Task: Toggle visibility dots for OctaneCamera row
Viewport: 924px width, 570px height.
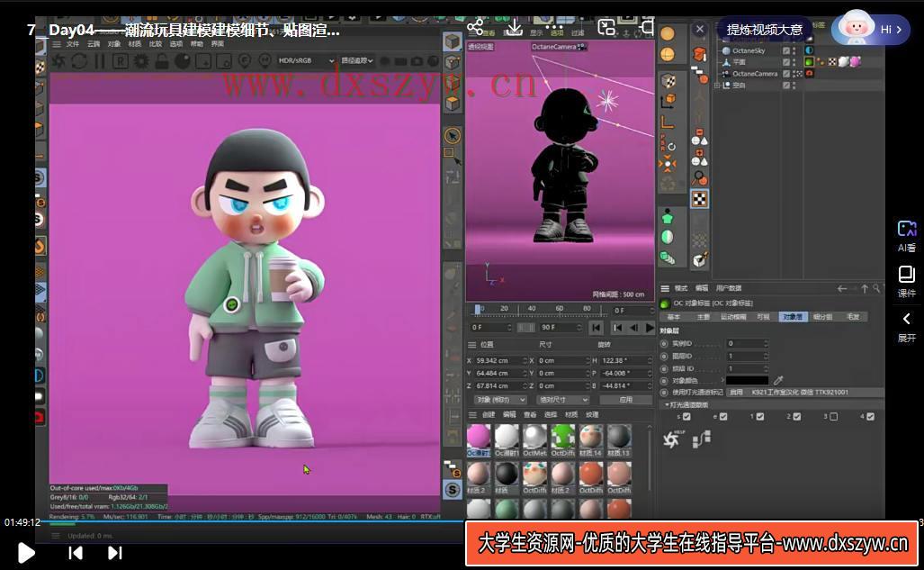Action: (x=795, y=74)
